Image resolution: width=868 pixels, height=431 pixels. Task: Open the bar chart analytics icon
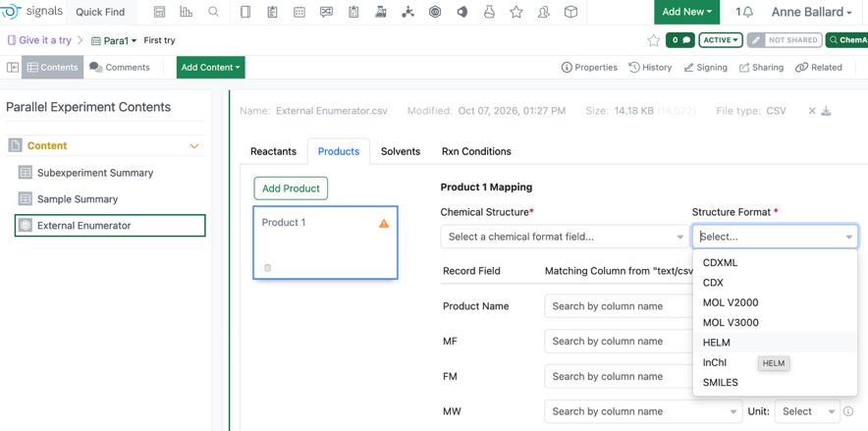pyautogui.click(x=186, y=12)
